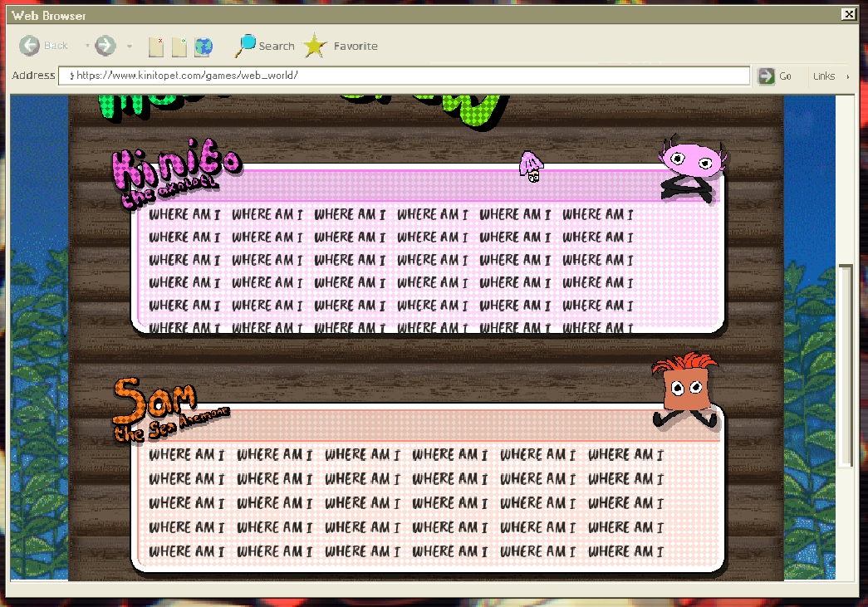Click the Refresh page icon
Screen dimensions: 868x607
[x=179, y=47]
